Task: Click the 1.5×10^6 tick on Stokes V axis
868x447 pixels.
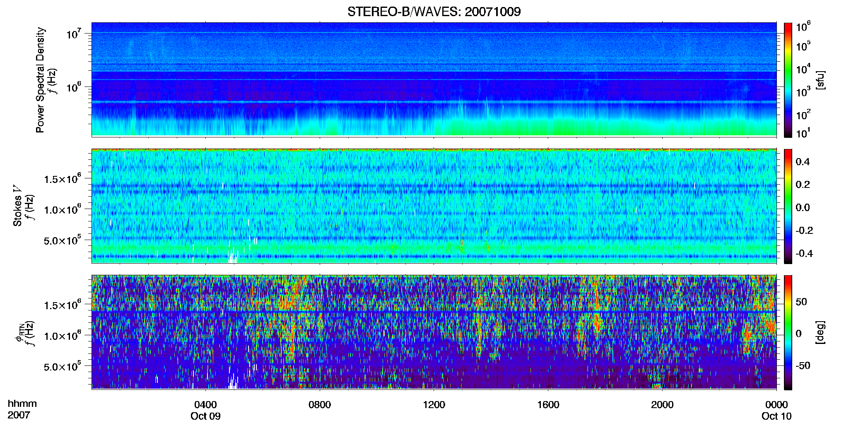Action: [x=63, y=179]
